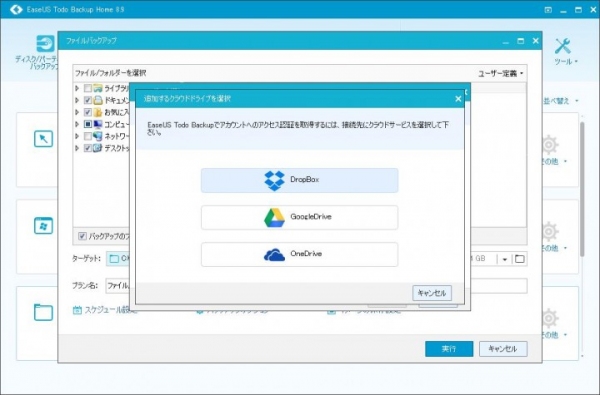The image size is (600, 395).
Task: Click the first task's gear settings icon
Action: (x=550, y=145)
